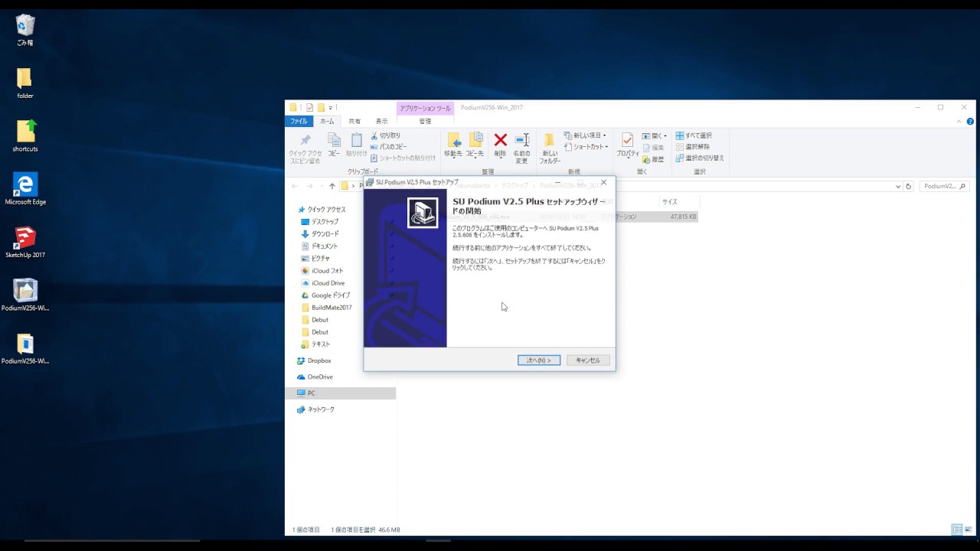Switch Explorer to details view icon
The image size is (980, 551).
click(x=956, y=530)
